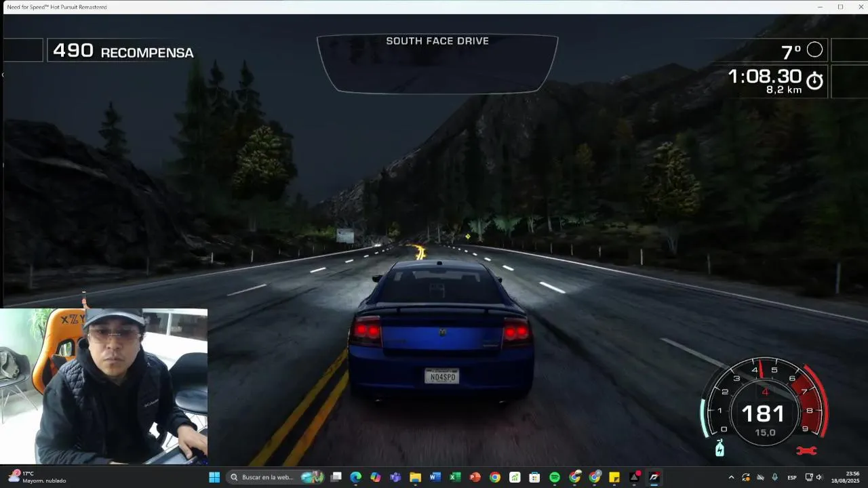The width and height of the screenshot is (868, 488).
Task: Click the microphone icon in system tray
Action: tap(774, 477)
